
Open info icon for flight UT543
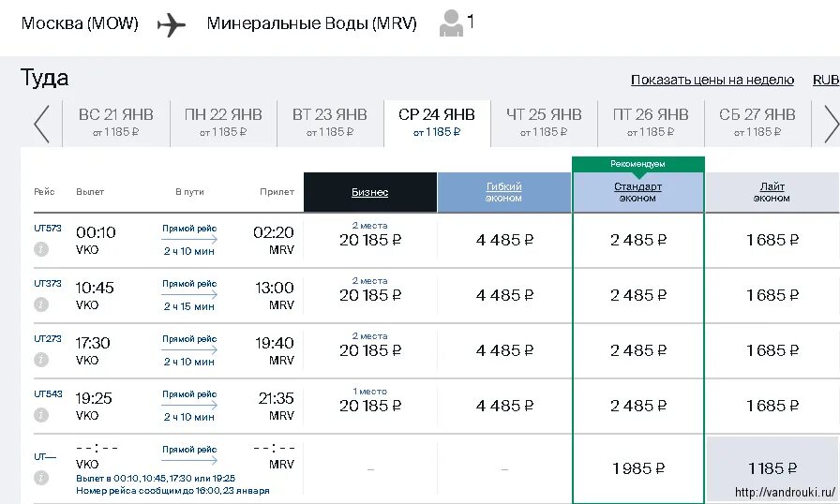click(x=41, y=415)
